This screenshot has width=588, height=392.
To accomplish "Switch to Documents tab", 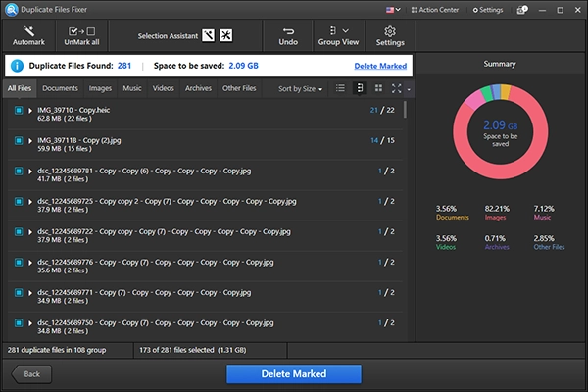I will [60, 88].
